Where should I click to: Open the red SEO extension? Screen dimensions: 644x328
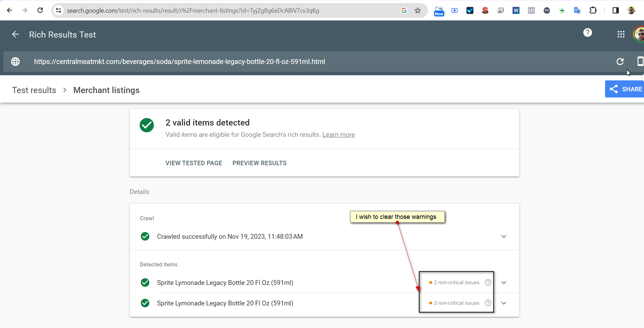(485, 10)
